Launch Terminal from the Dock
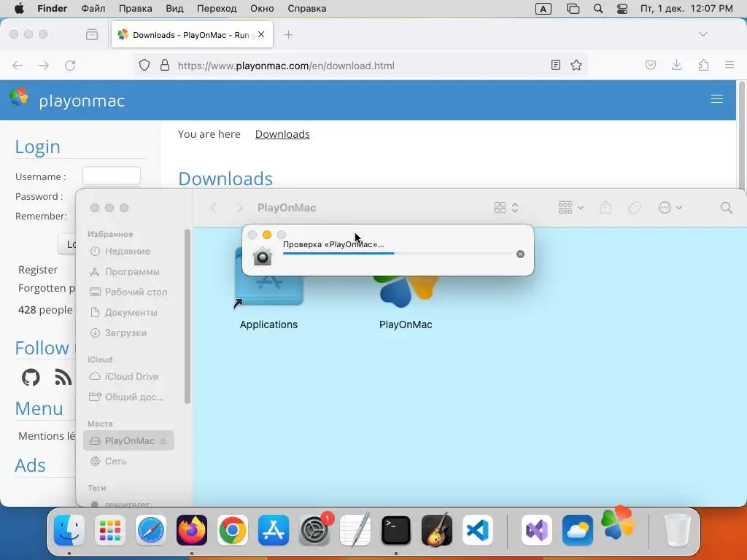The height and width of the screenshot is (560, 747). pyautogui.click(x=396, y=530)
